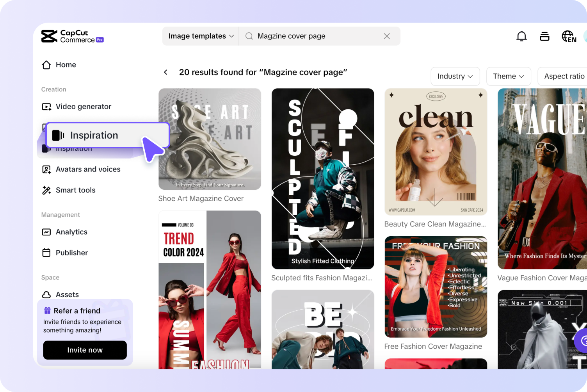Viewport: 587px width, 392px height.
Task: Open the Video generator tool
Action: [x=83, y=106]
